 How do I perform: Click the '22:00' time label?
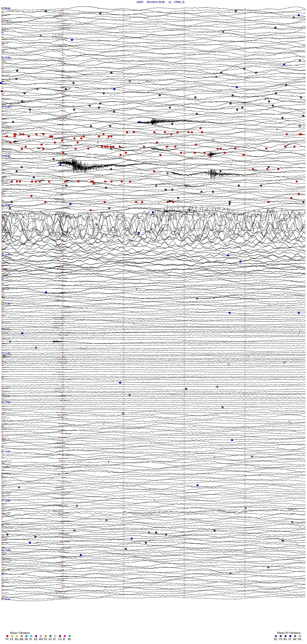point(8,550)
